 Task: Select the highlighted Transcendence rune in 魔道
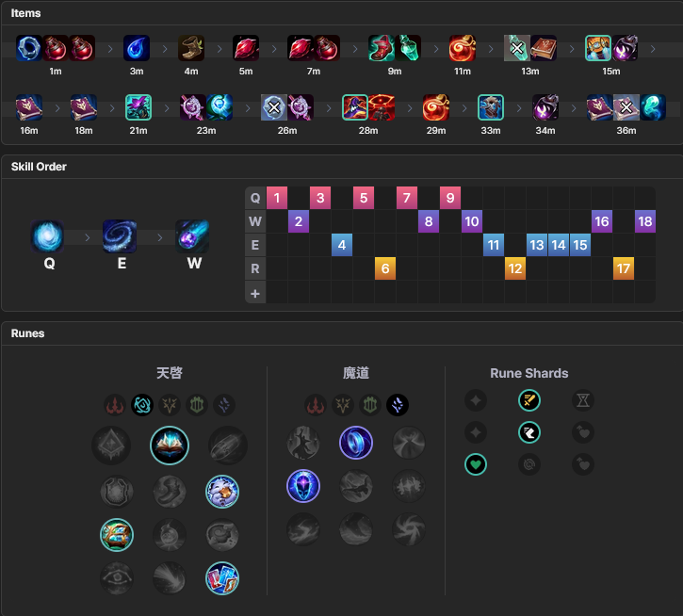coord(303,486)
